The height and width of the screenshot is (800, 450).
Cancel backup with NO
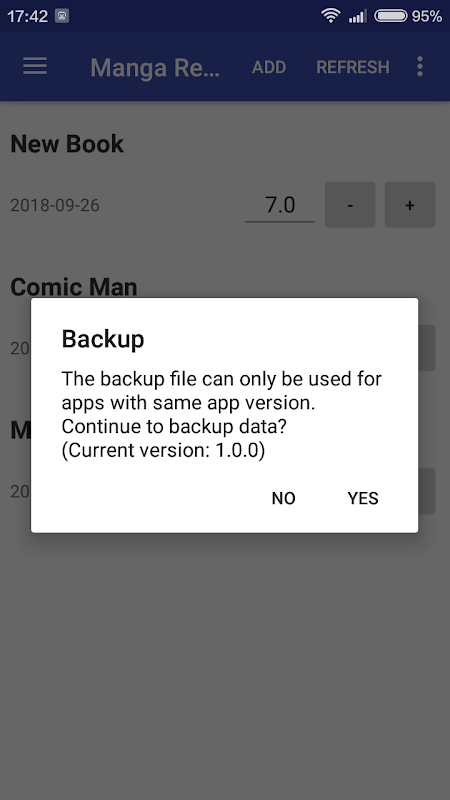tap(283, 498)
